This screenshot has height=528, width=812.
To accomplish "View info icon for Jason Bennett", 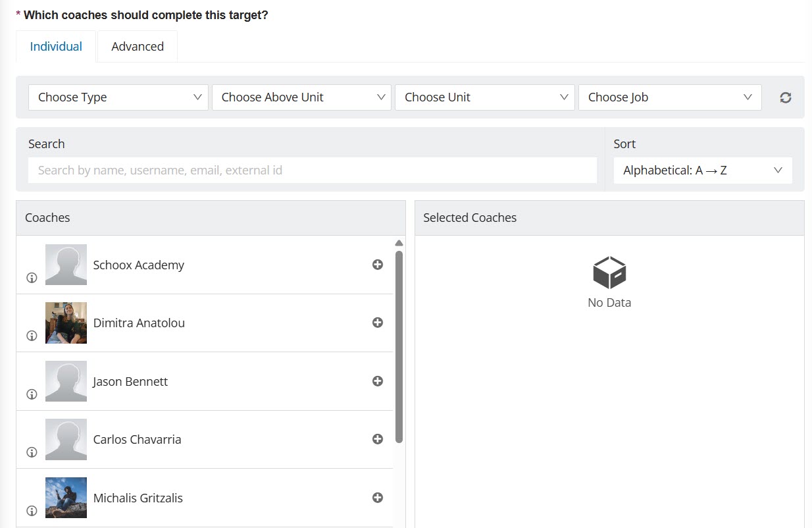I will tap(32, 394).
